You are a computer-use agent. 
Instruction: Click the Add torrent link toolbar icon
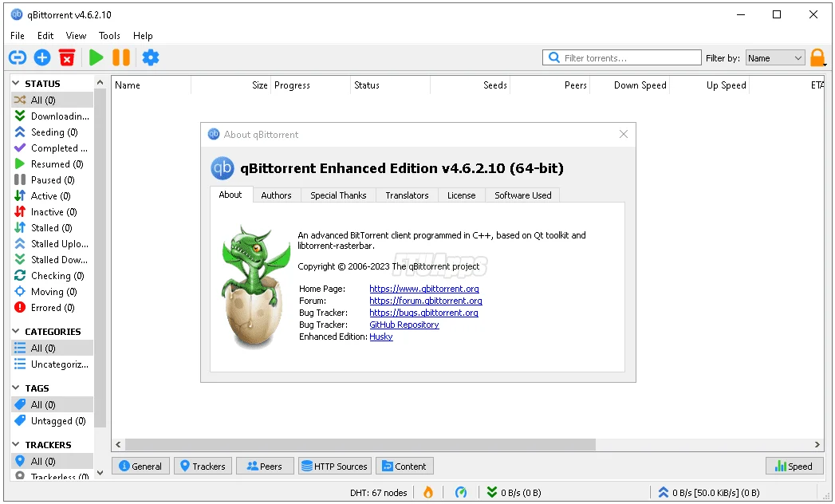18,57
